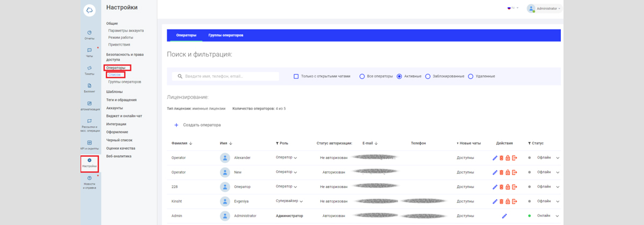Screen dimensions: 644x225
Task: Open the Автоматизация section in sidebar
Action: point(89,106)
